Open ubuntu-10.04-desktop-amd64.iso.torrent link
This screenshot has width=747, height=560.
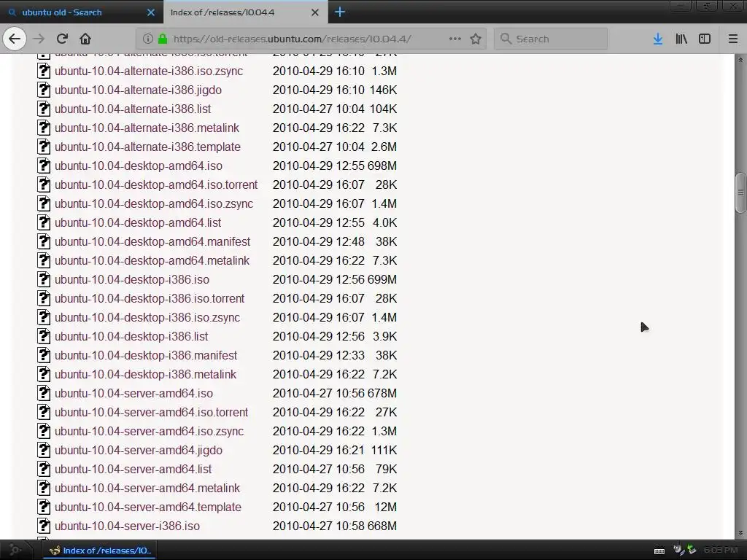(x=156, y=184)
